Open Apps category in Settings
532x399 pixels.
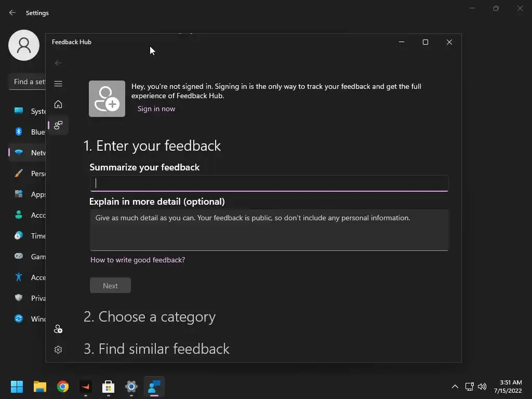(x=27, y=194)
